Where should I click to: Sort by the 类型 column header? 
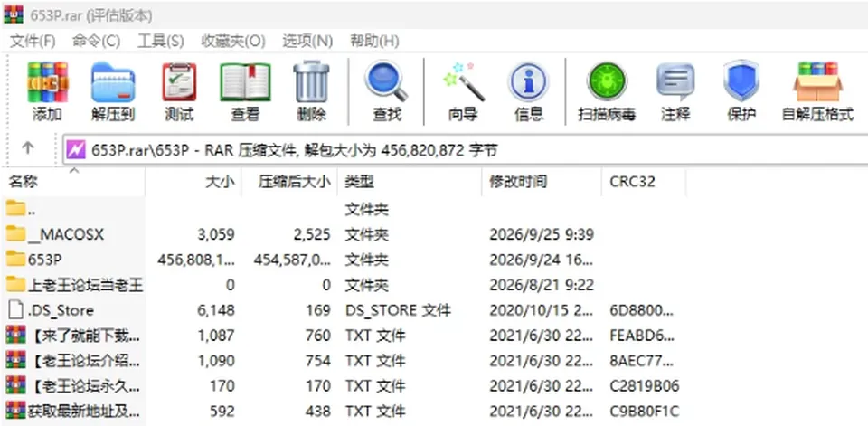[x=410, y=182]
